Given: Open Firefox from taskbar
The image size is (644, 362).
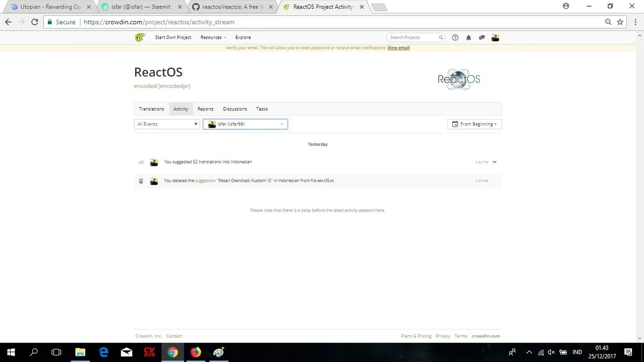Looking at the screenshot, I should (196, 352).
